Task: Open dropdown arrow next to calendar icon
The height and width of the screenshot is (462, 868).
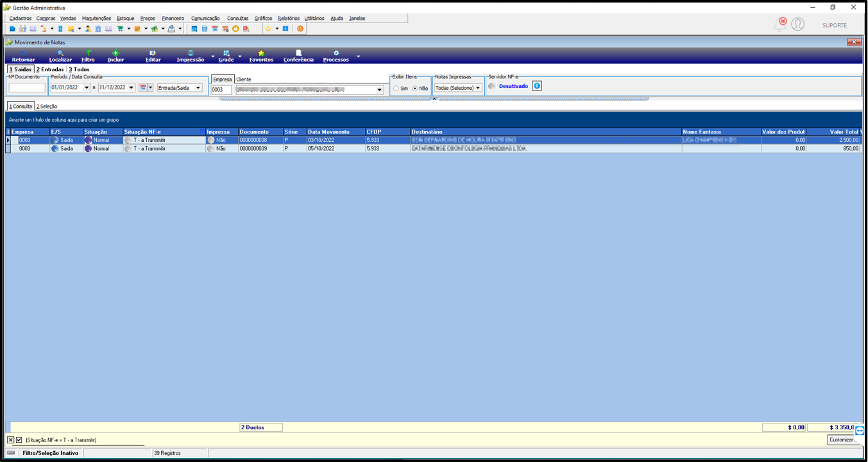Action: pos(151,88)
